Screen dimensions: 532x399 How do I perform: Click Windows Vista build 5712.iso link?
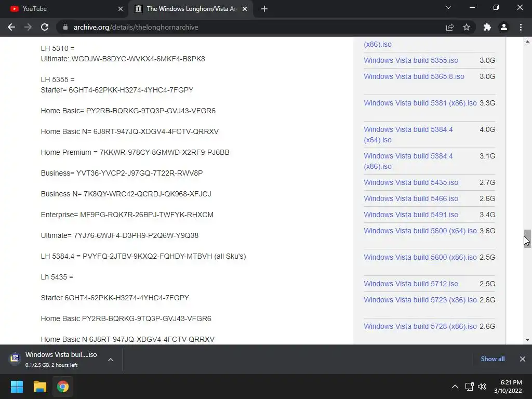(x=411, y=284)
